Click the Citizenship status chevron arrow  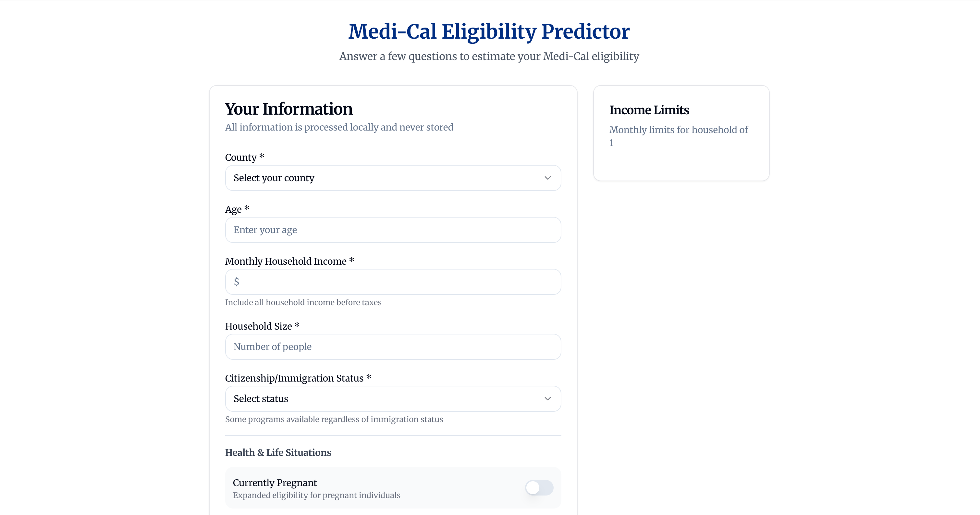click(547, 398)
